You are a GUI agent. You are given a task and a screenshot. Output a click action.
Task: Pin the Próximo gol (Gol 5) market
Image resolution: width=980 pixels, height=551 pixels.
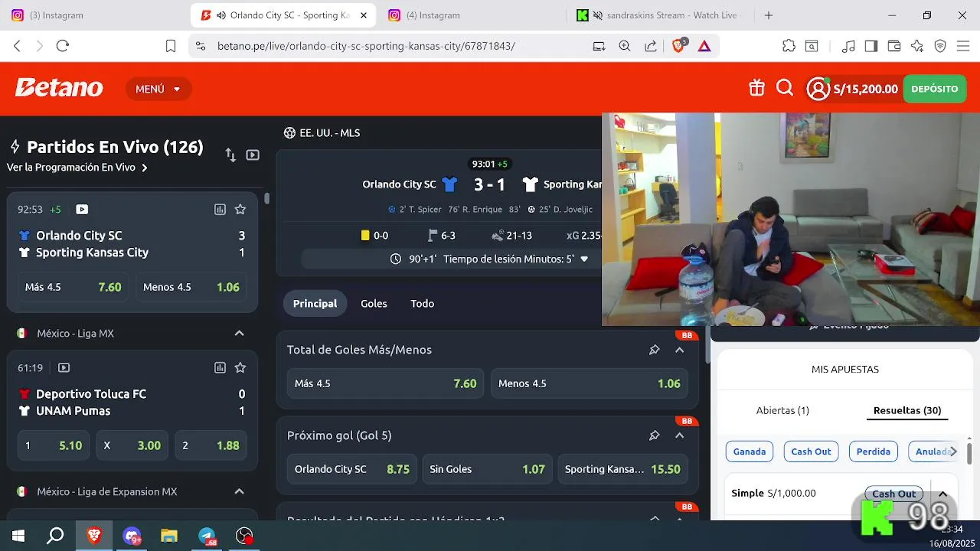tap(654, 435)
